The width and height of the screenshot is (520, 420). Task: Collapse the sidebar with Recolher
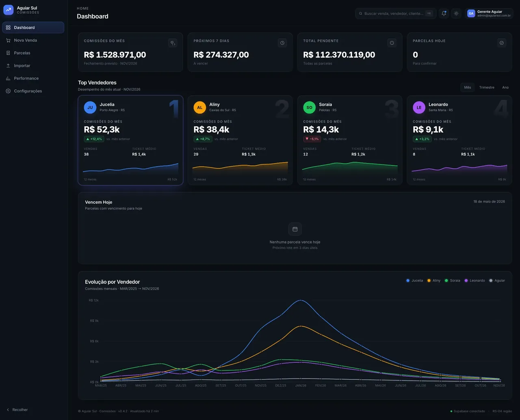tap(17, 410)
